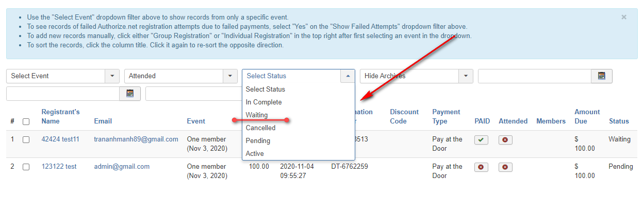Dismiss the blue info box with X
The image size is (644, 213).
pos(624,17)
